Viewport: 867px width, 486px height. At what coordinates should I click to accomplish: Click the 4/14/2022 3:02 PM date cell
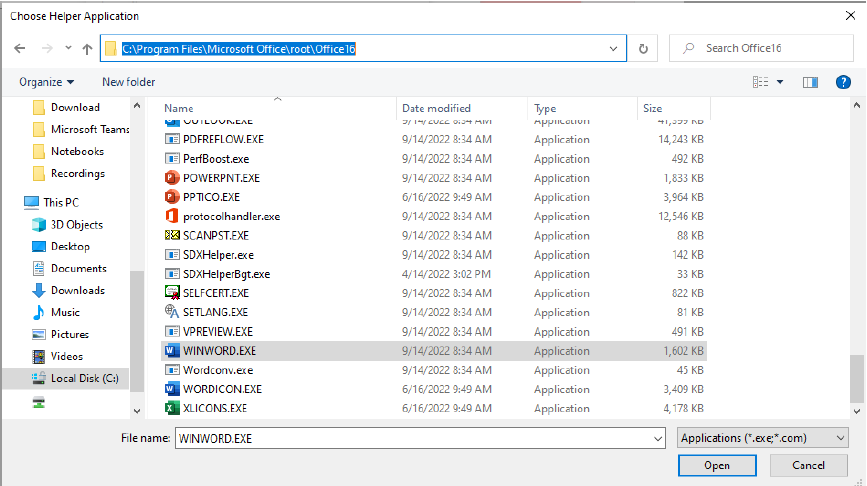point(446,274)
